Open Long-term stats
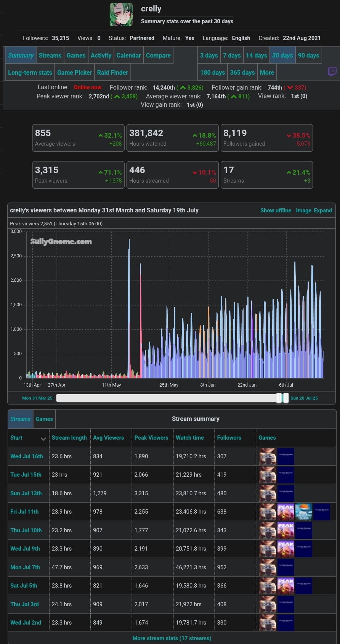The height and width of the screenshot is (644, 340). [30, 72]
